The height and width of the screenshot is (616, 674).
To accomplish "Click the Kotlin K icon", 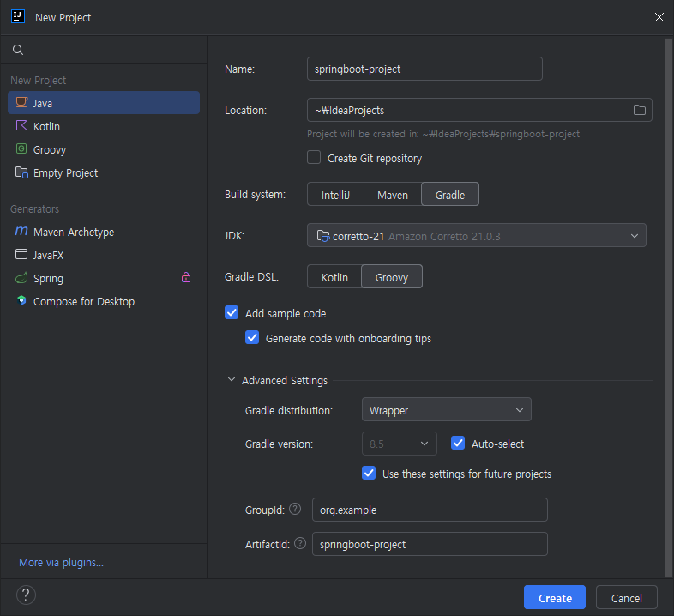I will point(21,125).
